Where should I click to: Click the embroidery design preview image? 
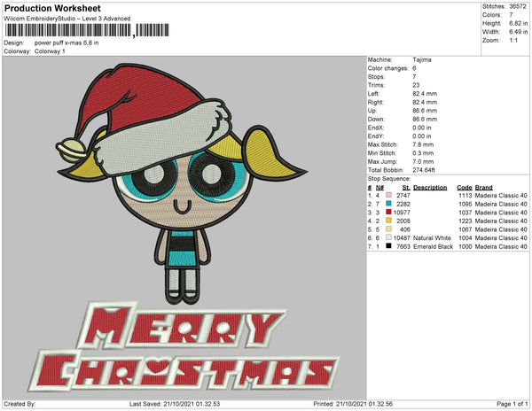pyautogui.click(x=184, y=228)
